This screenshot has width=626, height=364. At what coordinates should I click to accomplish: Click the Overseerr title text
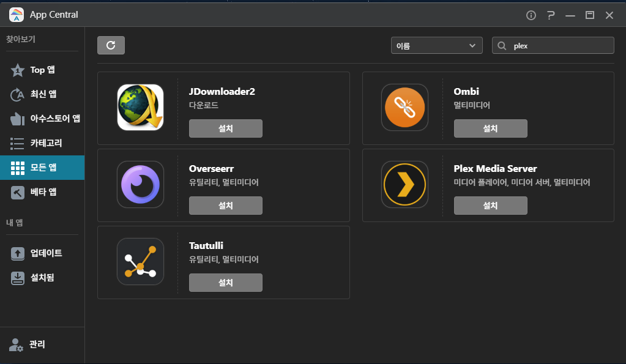[211, 168]
